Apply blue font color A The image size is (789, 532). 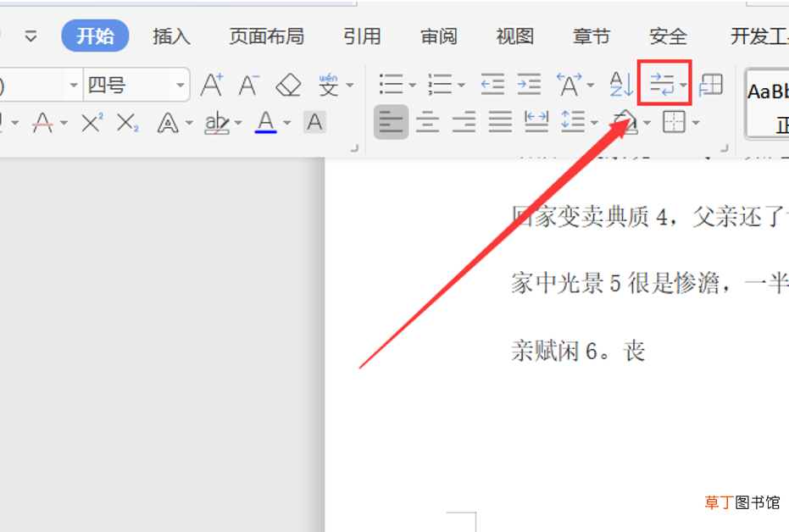click(x=266, y=122)
